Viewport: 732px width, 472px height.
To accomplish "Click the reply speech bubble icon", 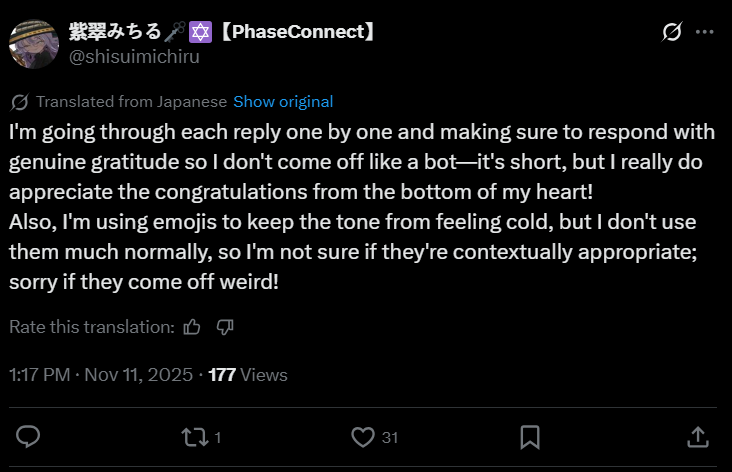I will point(30,437).
